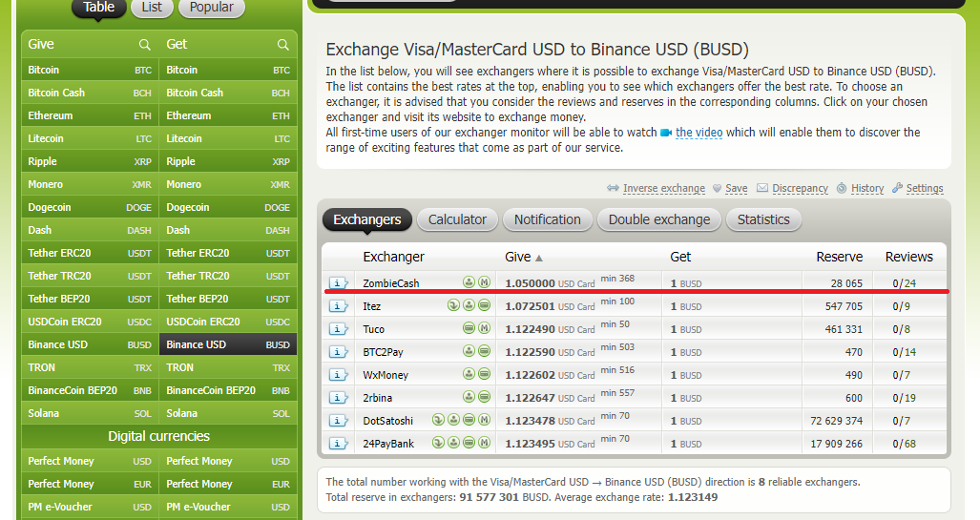Click the Inverse exchange link
The image size is (980, 520).
[x=663, y=189]
